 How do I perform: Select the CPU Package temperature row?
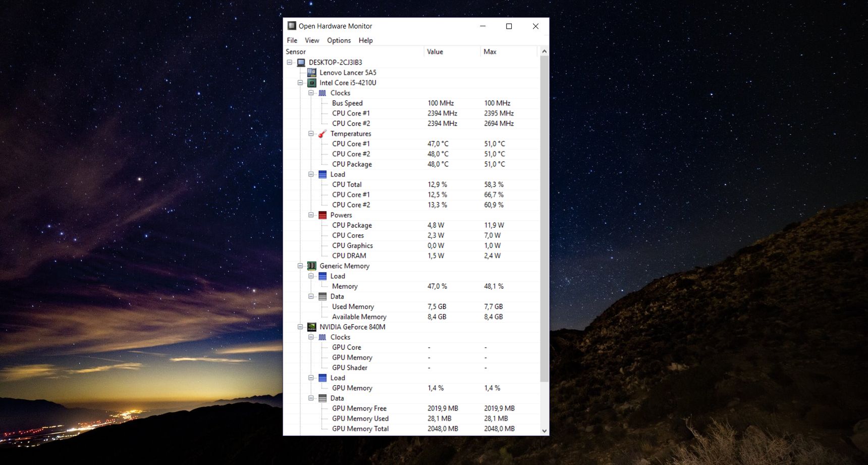click(411, 164)
